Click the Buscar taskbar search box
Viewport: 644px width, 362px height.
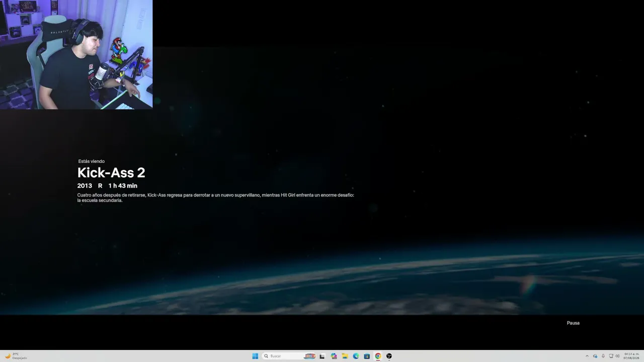pyautogui.click(x=290, y=356)
